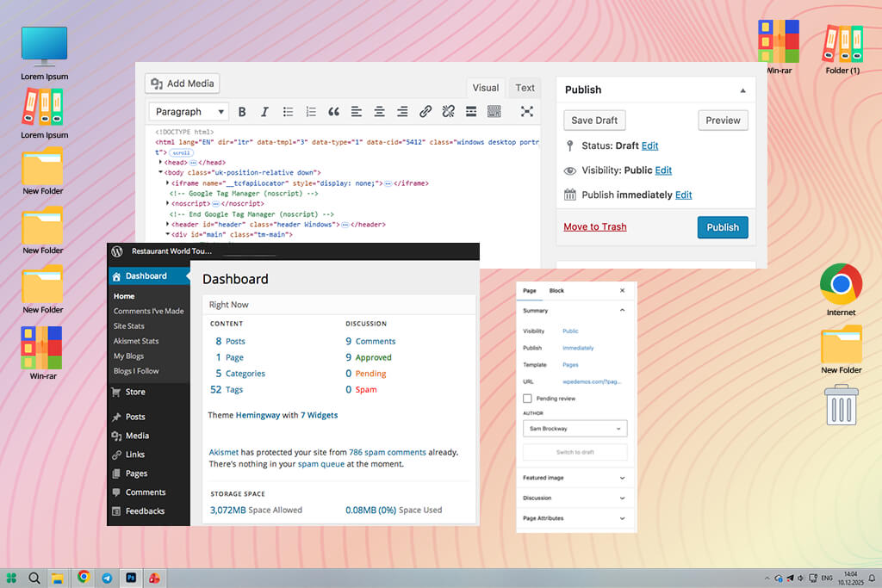Open the author Sam Brockway dropdown

pos(575,429)
